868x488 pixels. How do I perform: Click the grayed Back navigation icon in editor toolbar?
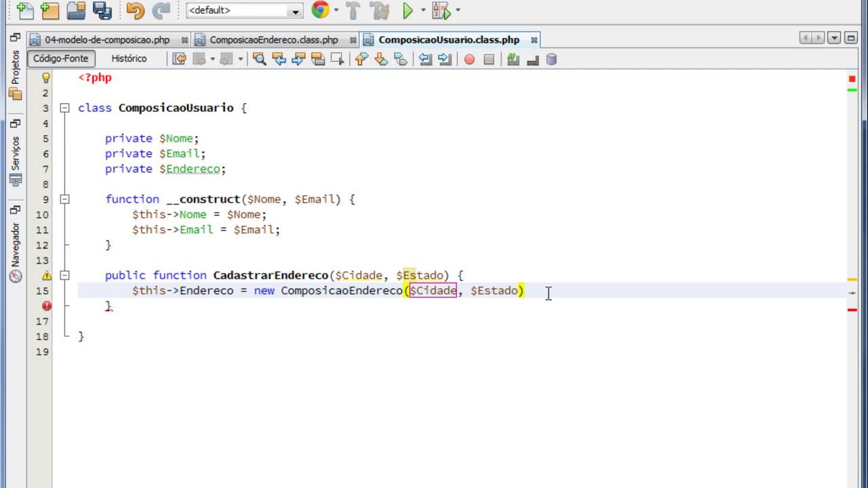[199, 59]
